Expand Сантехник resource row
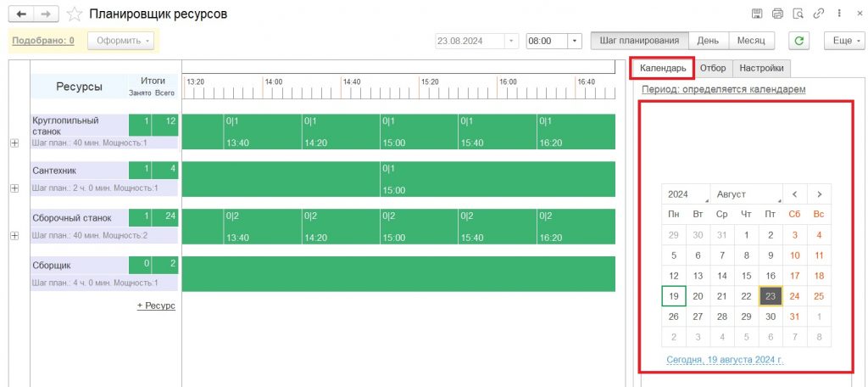The width and height of the screenshot is (868, 387). pos(15,188)
